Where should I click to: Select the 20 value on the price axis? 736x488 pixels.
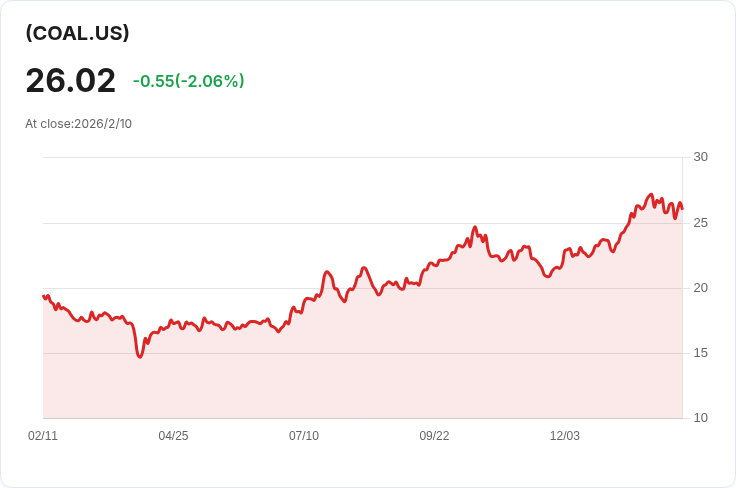pyautogui.click(x=700, y=288)
